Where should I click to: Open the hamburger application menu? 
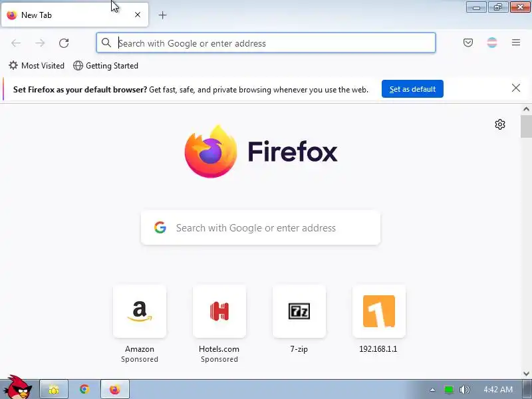[516, 43]
